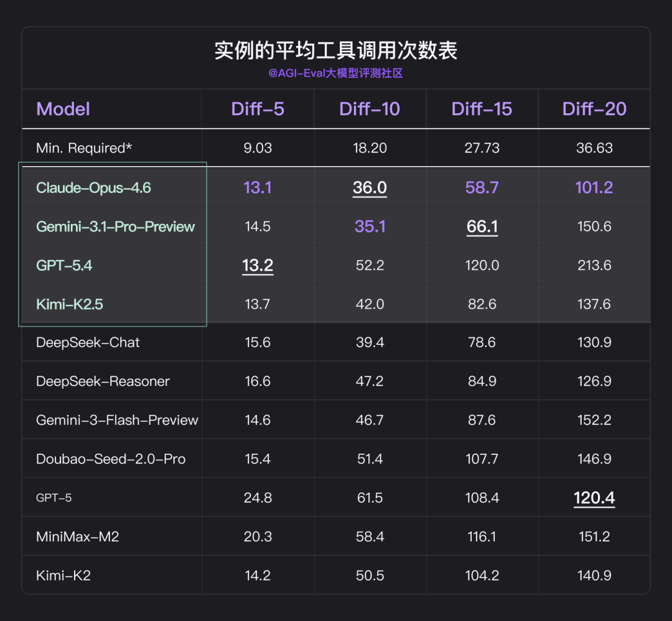Click the table title 实例的平均工具调用次数表
This screenshot has height=621, width=672.
point(336,50)
